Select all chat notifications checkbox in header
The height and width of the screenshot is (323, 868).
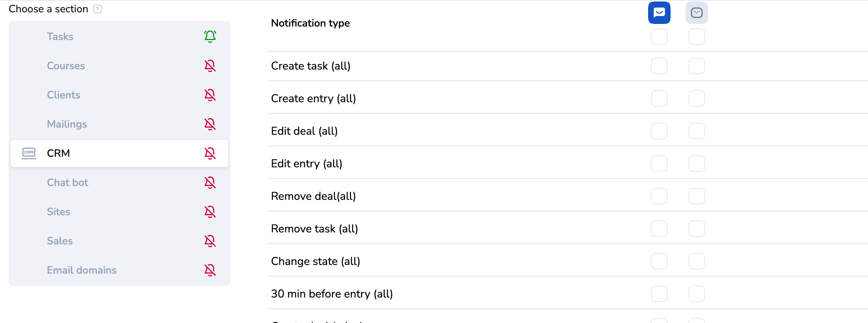point(659,37)
